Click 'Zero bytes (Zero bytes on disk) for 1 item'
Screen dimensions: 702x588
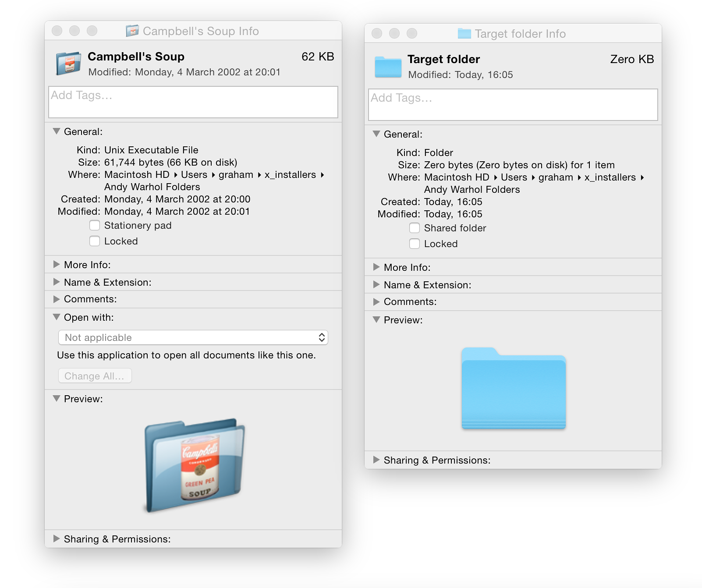[x=519, y=165]
